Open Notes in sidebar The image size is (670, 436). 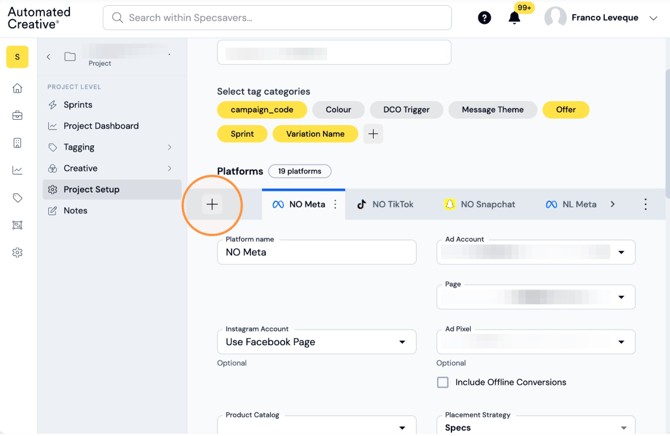point(112,210)
